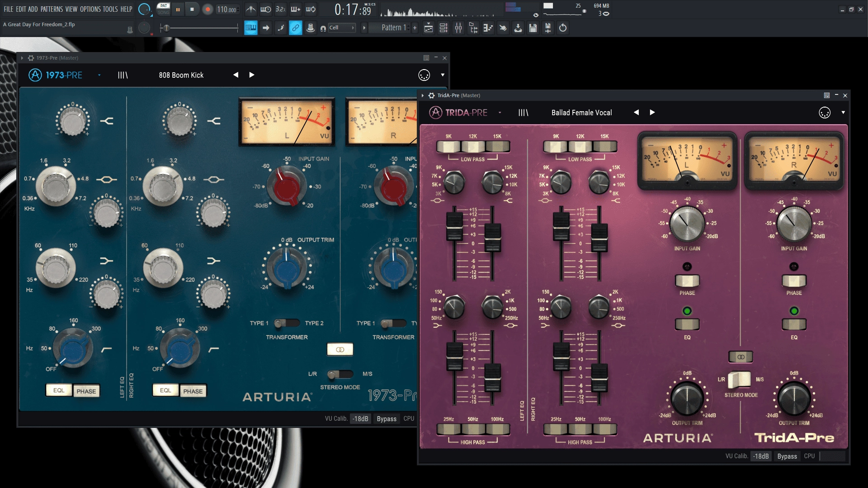
Task: Click the 1973-Pre face/tutorial icon
Action: point(424,75)
